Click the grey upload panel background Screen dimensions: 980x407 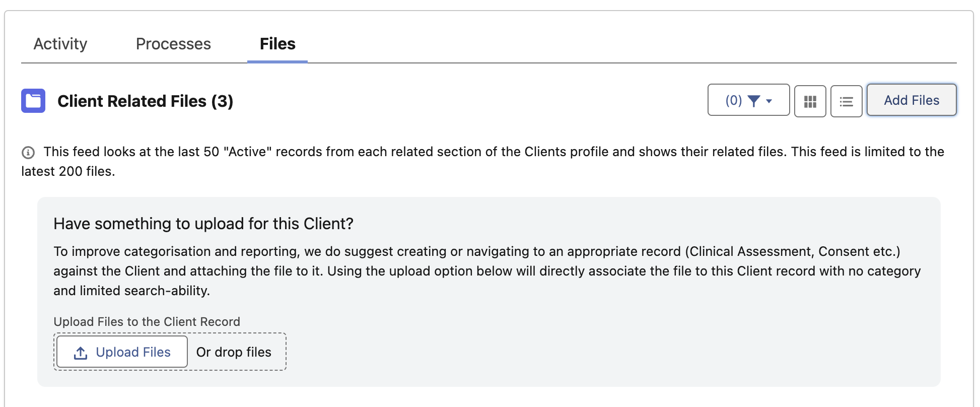tap(604, 348)
